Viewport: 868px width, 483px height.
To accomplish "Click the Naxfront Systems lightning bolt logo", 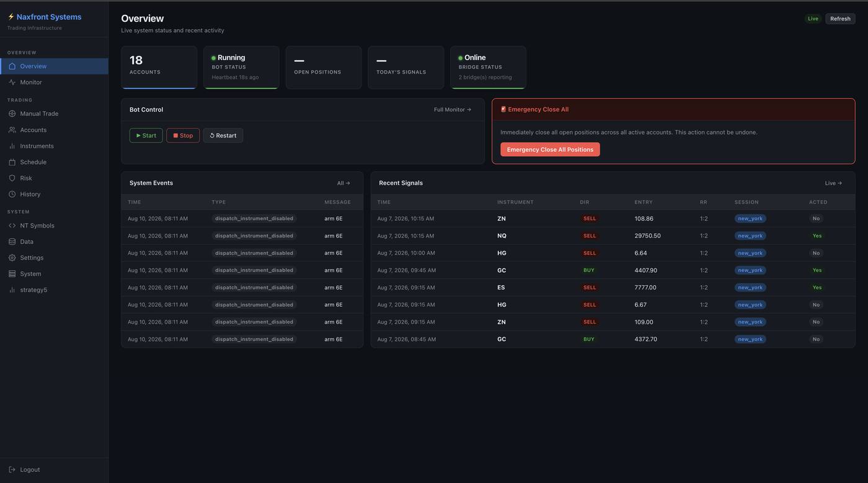I will pyautogui.click(x=11, y=17).
